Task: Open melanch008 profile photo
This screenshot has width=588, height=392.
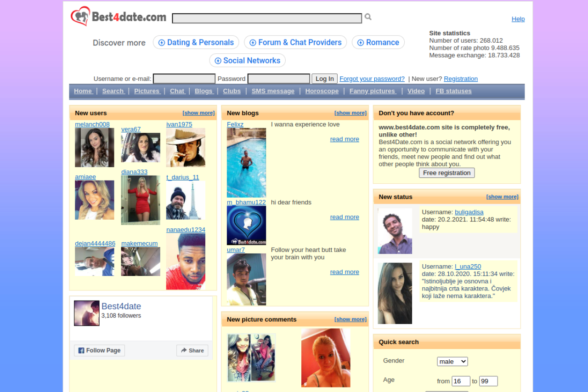Action: [x=95, y=148]
